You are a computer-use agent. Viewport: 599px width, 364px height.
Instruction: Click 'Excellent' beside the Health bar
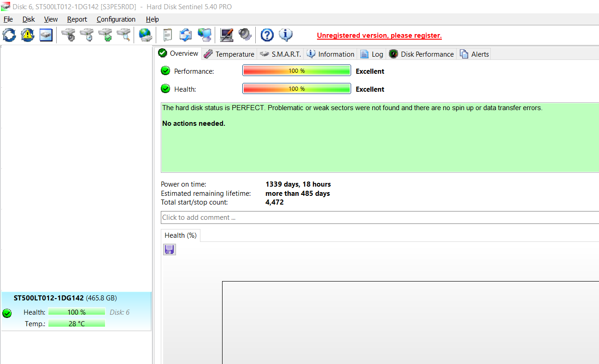(x=370, y=89)
